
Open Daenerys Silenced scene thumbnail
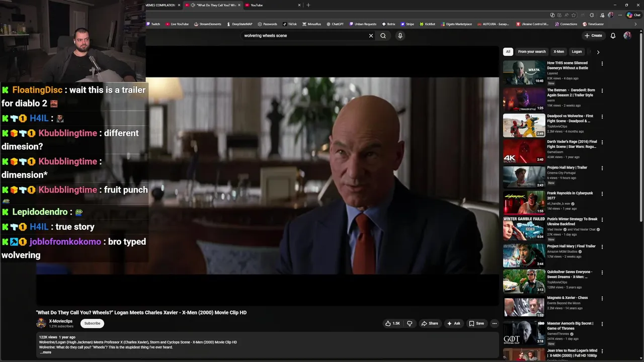(524, 72)
